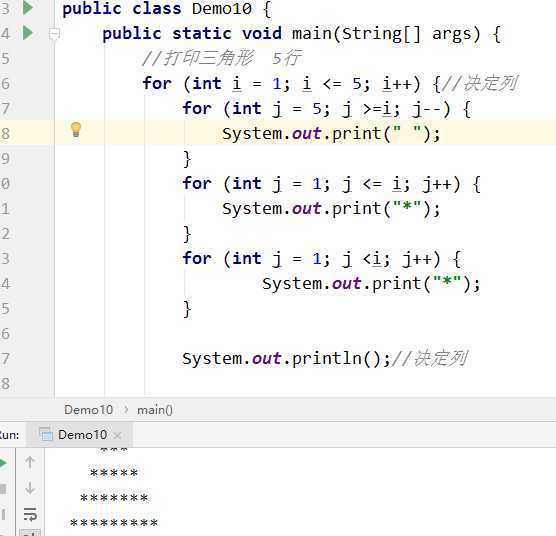Run the main method via gutter arrow
The image size is (556, 536).
coord(28,33)
